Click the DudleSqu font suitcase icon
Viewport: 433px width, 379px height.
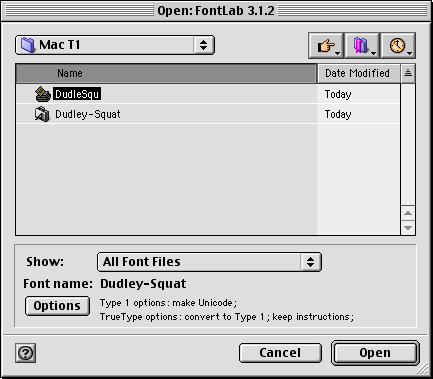click(43, 94)
